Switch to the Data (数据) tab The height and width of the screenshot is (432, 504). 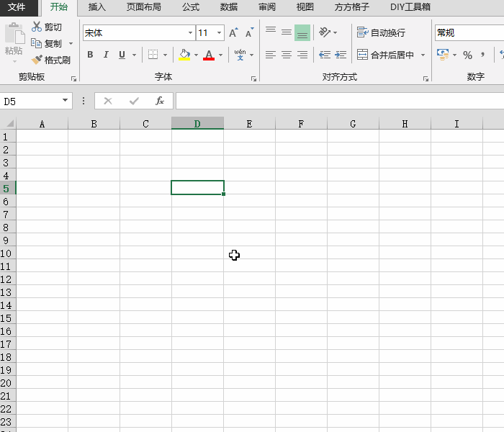229,7
